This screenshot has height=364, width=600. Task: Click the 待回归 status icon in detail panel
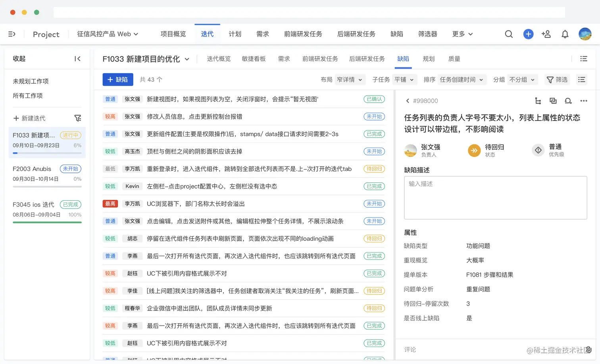pyautogui.click(x=474, y=151)
